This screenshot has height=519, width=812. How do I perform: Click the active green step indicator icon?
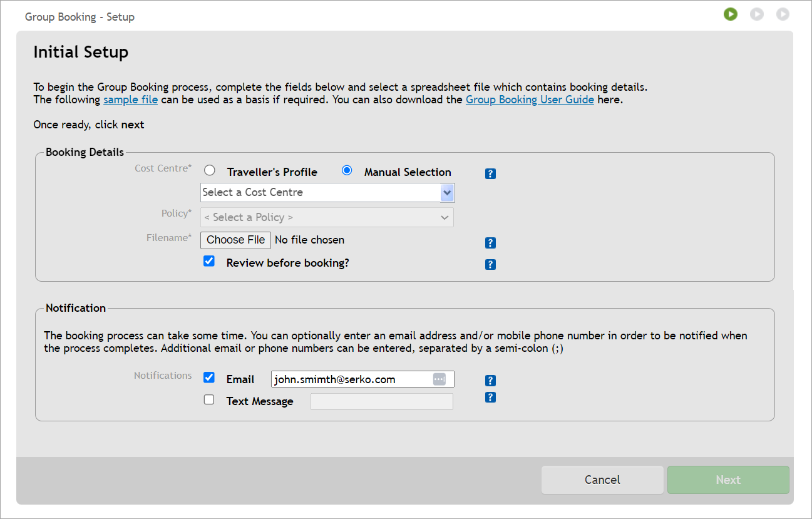click(731, 14)
